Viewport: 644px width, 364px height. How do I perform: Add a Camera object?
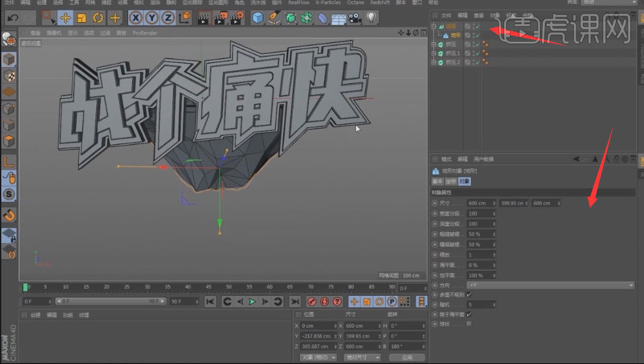click(x=355, y=18)
